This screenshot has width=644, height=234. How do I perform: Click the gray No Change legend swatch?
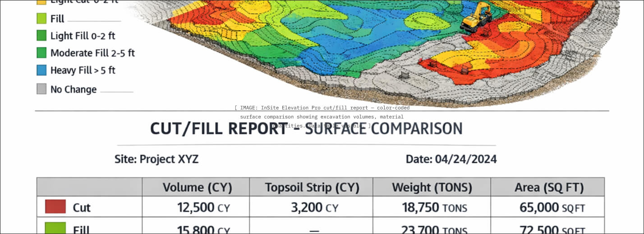tap(41, 89)
